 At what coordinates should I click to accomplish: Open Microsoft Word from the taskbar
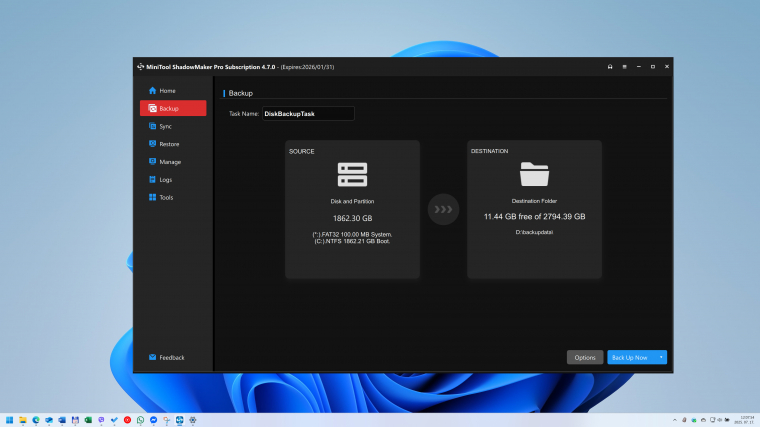[62, 420]
